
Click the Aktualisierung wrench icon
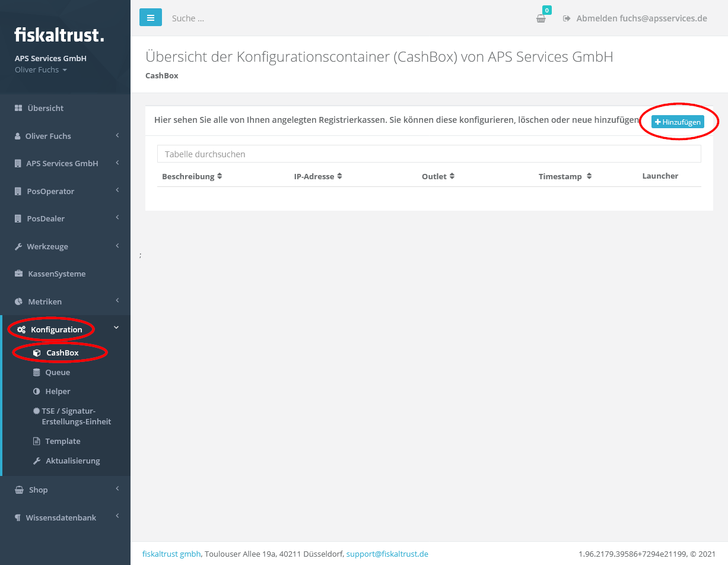pos(37,461)
